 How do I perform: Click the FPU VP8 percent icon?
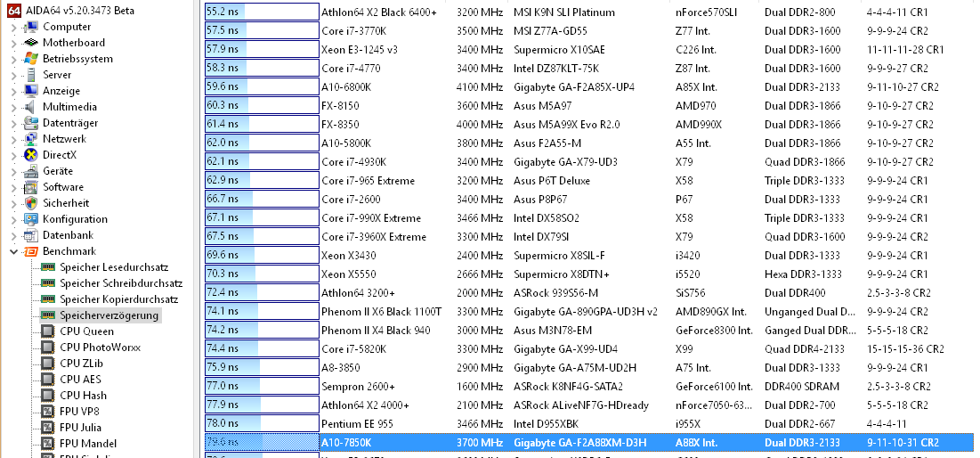48,412
